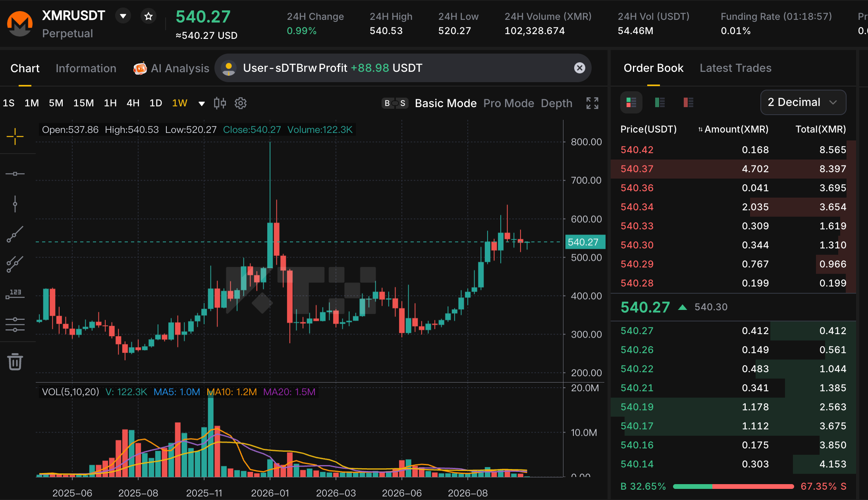Show asks-only order book view
Screen dimensions: 868x500
pyautogui.click(x=688, y=102)
